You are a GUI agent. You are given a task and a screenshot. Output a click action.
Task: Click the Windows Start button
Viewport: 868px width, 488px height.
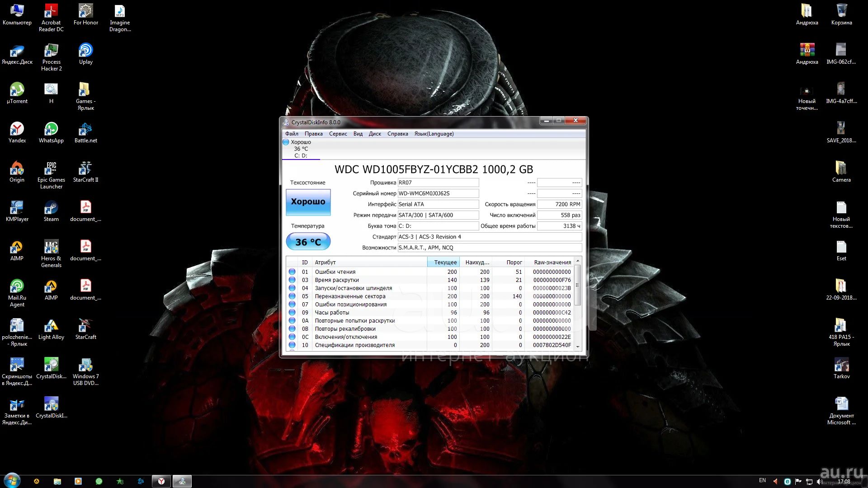point(12,480)
